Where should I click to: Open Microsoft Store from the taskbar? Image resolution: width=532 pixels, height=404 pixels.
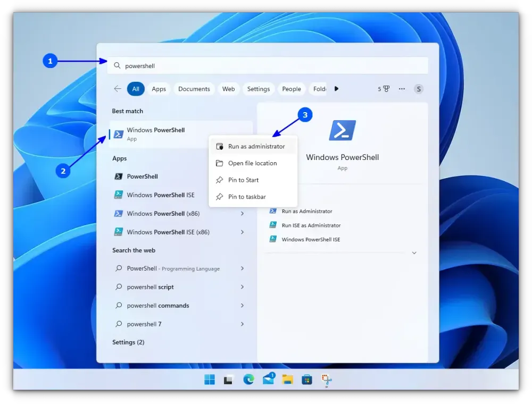pos(307,380)
